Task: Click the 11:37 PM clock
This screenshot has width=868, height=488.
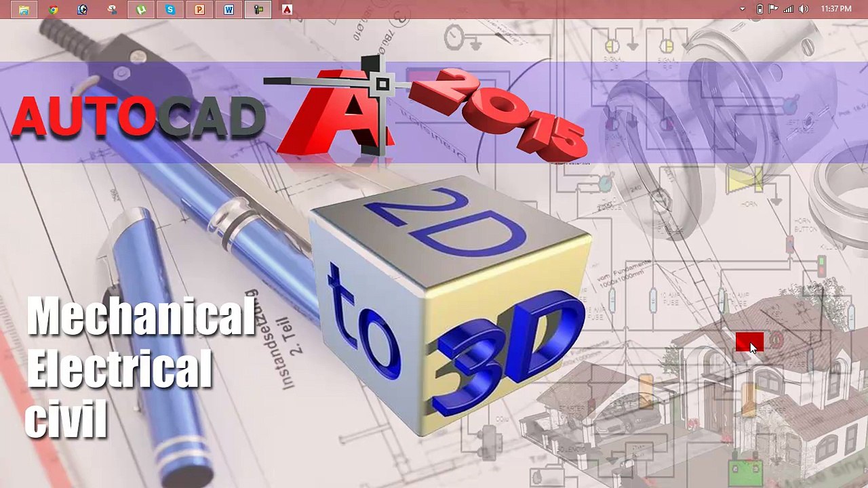Action: 836,9
